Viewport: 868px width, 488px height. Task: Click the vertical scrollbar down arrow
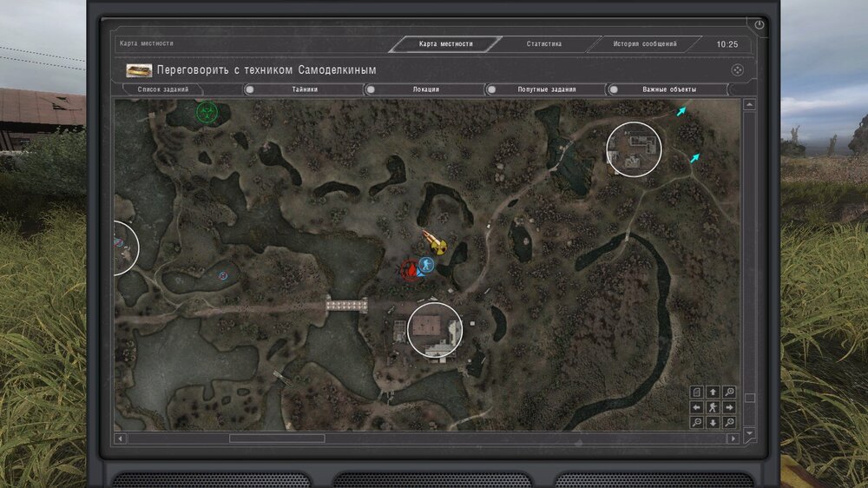(750, 433)
